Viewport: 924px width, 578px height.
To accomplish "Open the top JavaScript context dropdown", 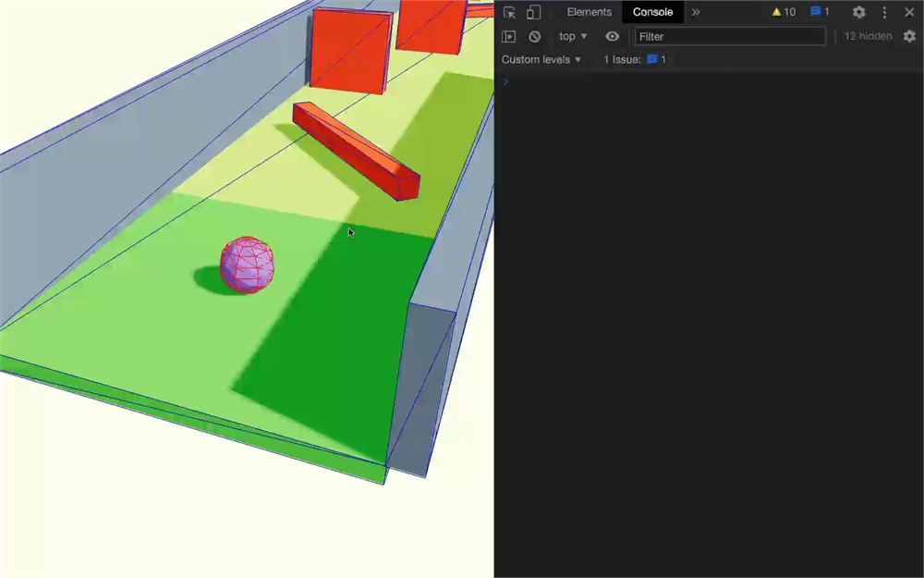I will (x=573, y=37).
